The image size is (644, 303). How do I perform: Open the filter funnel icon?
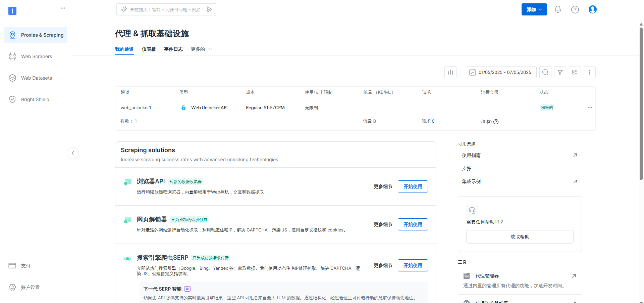(560, 72)
